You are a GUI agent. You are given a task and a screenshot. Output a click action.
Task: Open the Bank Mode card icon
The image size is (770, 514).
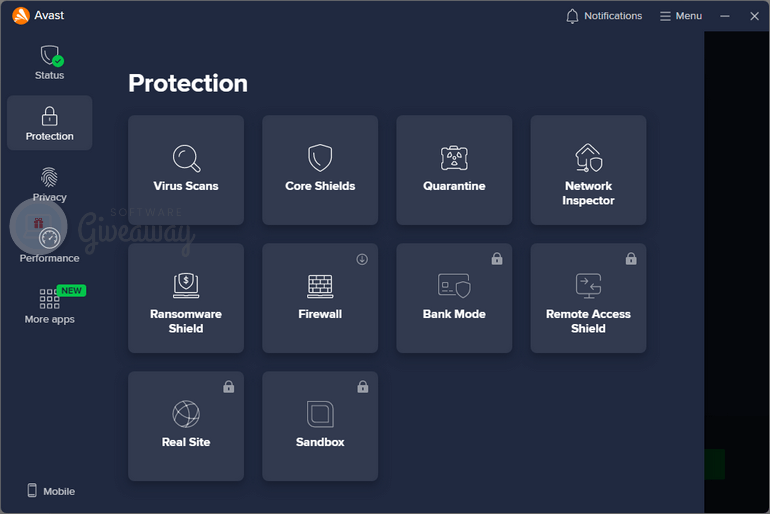coord(454,286)
